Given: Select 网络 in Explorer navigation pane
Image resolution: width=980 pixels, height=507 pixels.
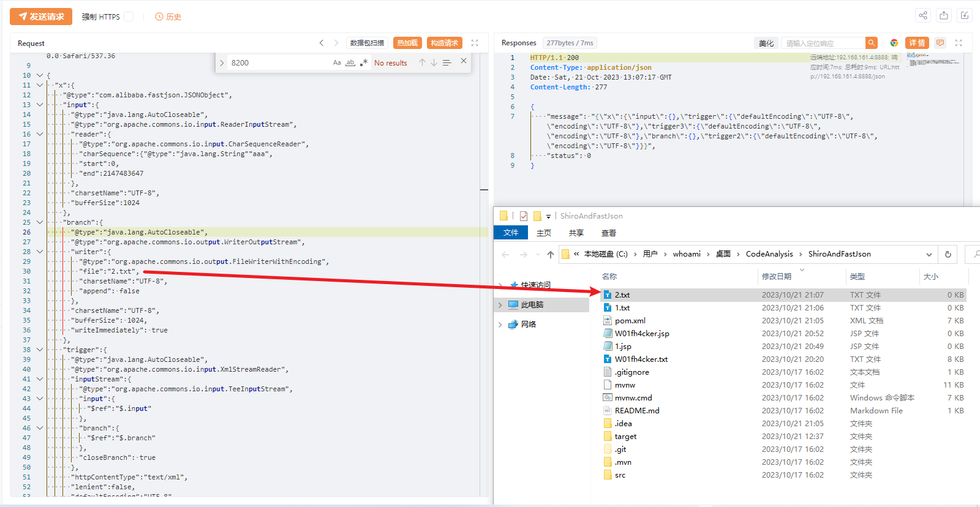Looking at the screenshot, I should (x=528, y=324).
